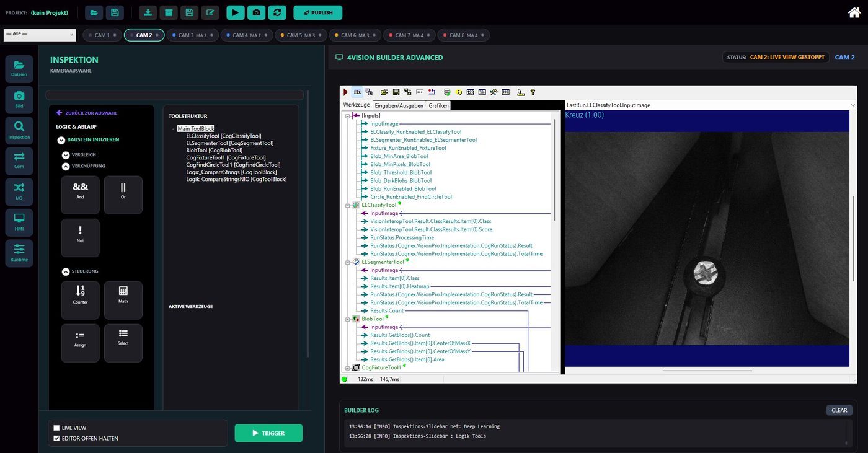Click the floppy save icon in VisionPro toolbar
The height and width of the screenshot is (453, 868).
[396, 92]
